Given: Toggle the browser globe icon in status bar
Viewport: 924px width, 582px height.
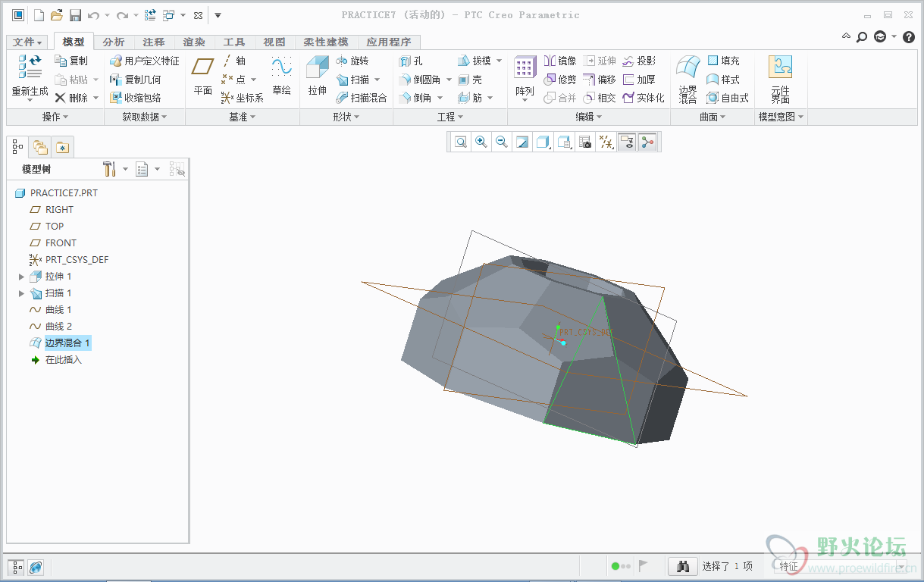Looking at the screenshot, I should click(x=36, y=566).
